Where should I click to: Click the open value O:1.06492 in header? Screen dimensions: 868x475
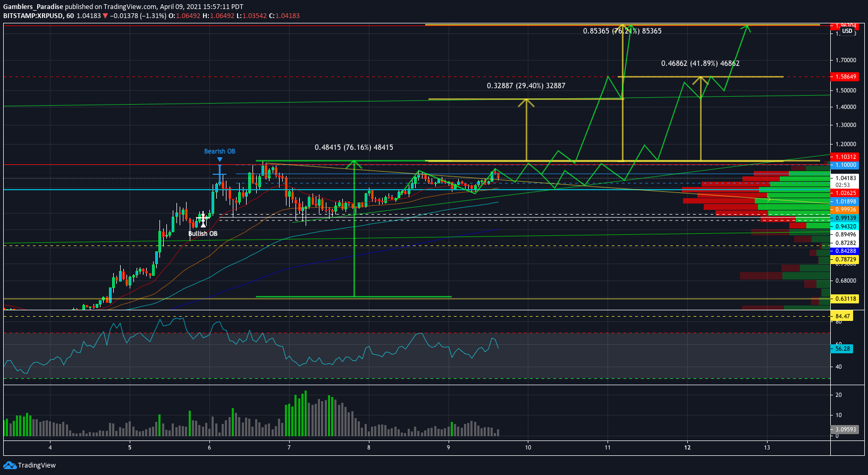[x=184, y=16]
